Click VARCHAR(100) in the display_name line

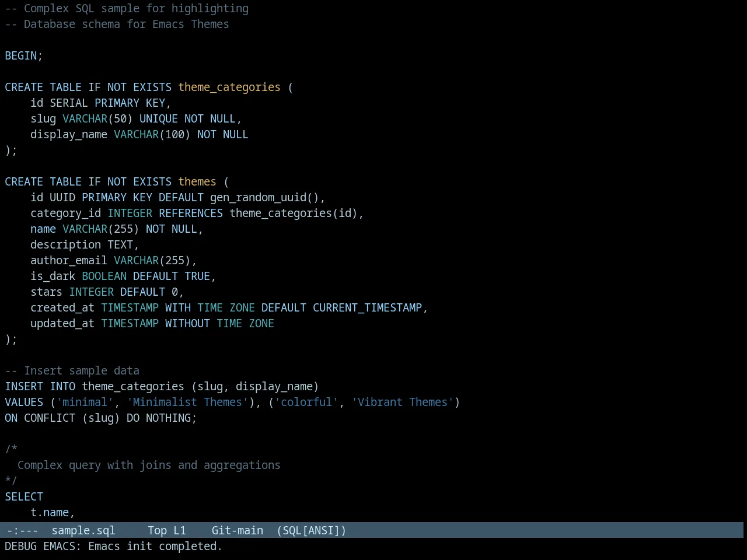pyautogui.click(x=152, y=134)
